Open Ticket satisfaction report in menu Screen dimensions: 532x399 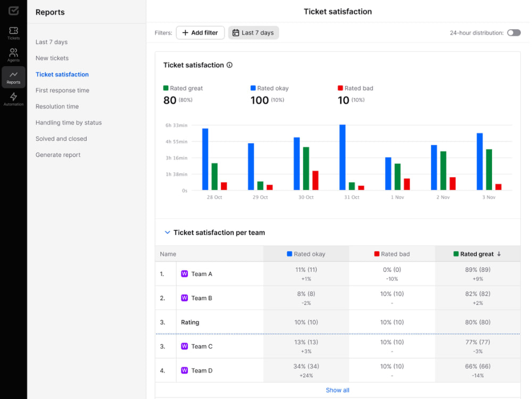62,74
